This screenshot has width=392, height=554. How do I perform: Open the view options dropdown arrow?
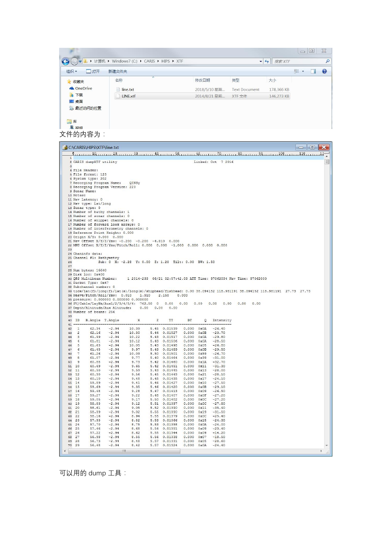pyautogui.click(x=303, y=71)
